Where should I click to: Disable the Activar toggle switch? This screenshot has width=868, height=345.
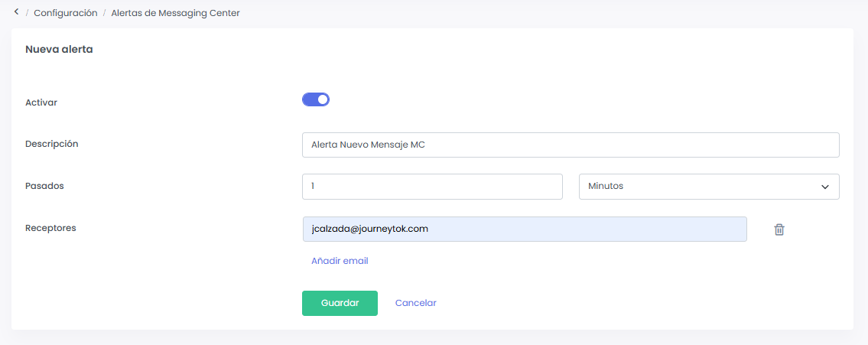pos(316,99)
